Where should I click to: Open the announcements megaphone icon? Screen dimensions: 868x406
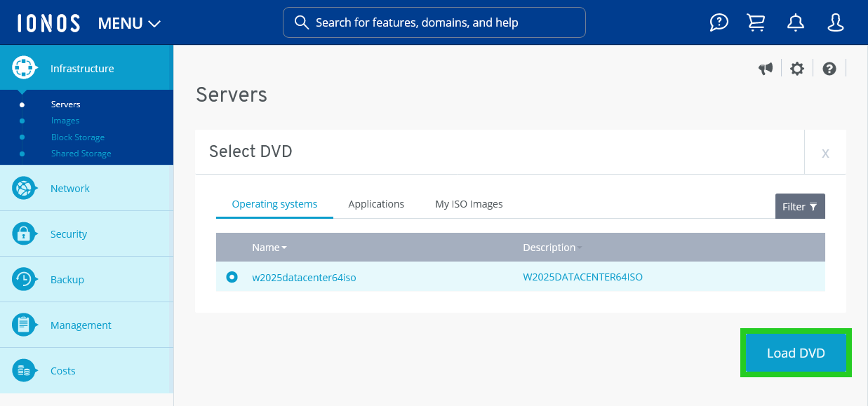(x=766, y=68)
